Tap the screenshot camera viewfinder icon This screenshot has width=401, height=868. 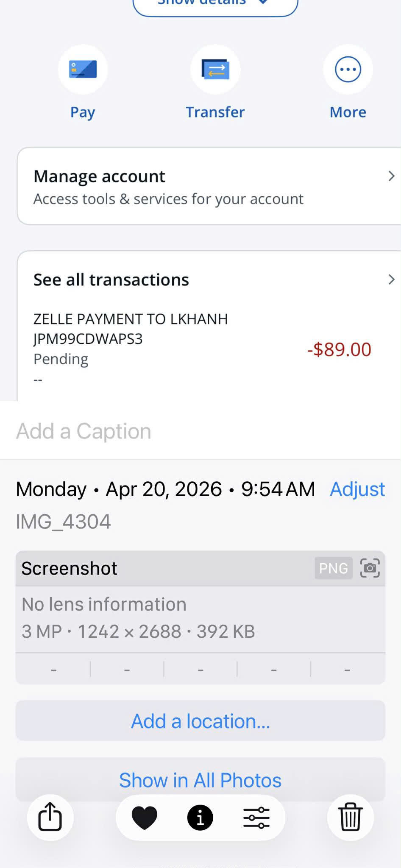[370, 568]
